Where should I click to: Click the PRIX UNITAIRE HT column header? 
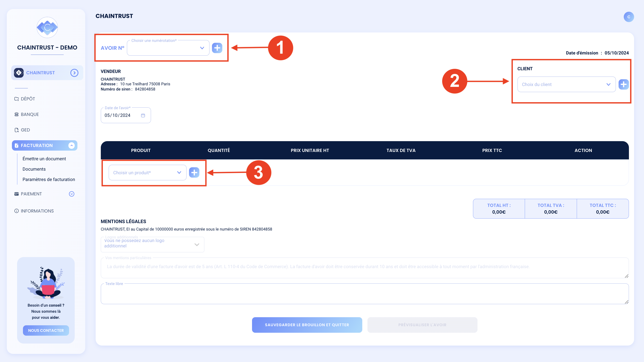(x=310, y=150)
